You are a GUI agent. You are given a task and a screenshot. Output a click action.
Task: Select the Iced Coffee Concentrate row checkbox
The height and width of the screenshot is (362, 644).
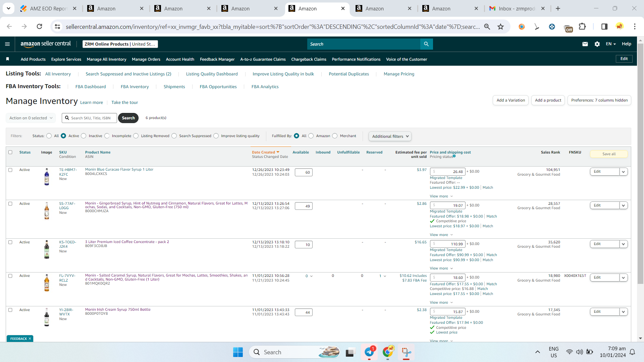(x=10, y=242)
